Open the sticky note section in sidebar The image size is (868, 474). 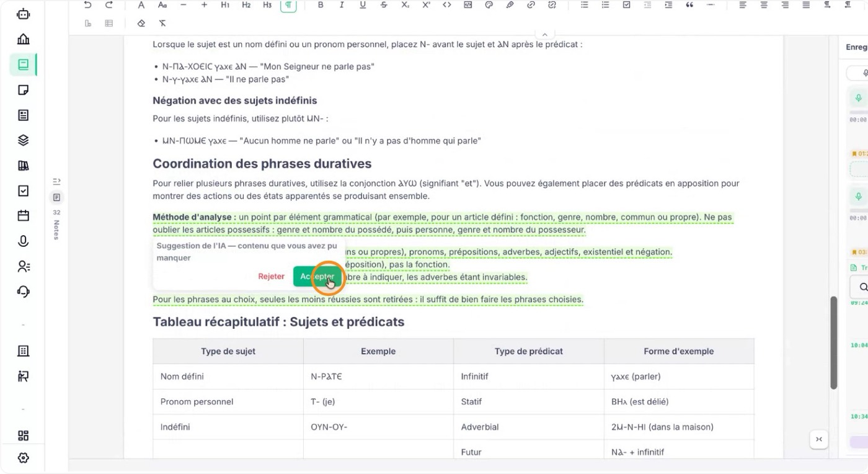tap(23, 90)
